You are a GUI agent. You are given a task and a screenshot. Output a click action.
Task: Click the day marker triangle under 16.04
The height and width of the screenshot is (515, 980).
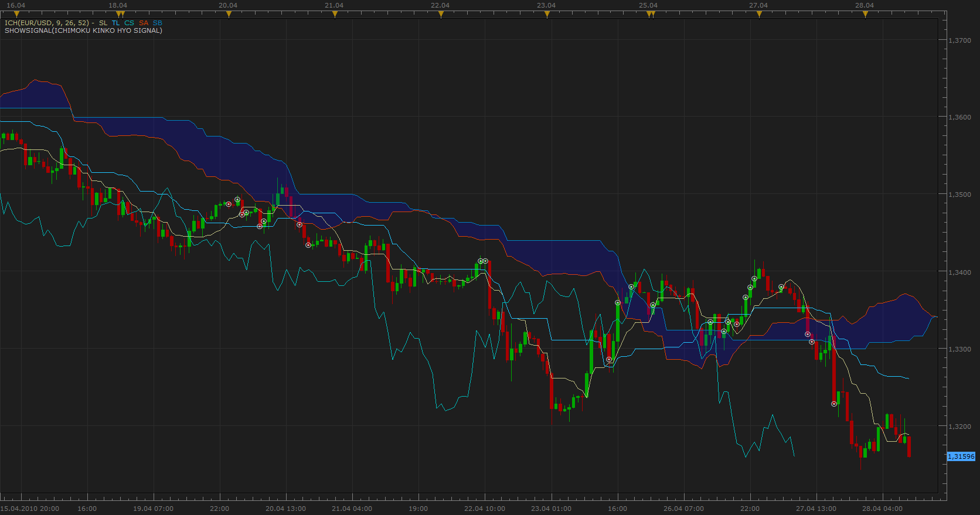(x=16, y=15)
